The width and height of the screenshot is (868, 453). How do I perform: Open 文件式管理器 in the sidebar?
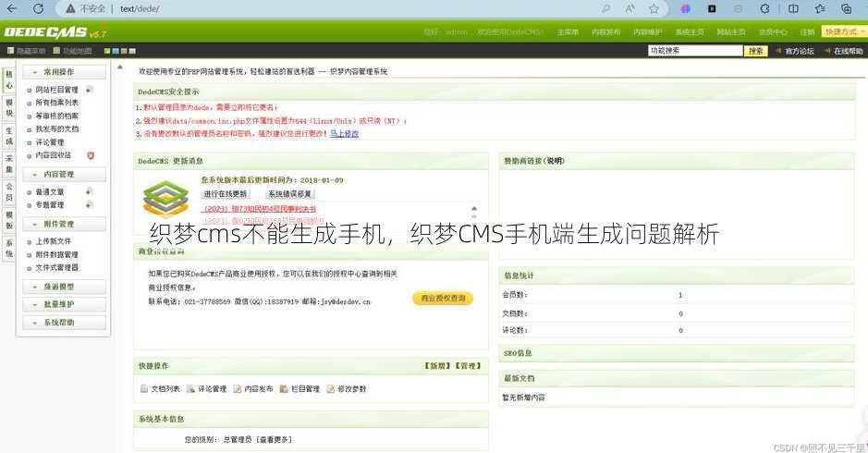click(x=57, y=267)
